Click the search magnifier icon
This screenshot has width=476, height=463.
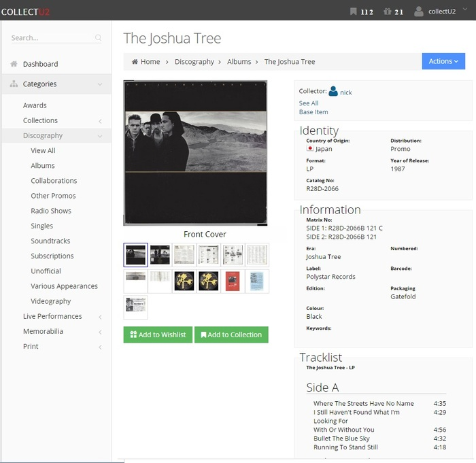tap(99, 38)
